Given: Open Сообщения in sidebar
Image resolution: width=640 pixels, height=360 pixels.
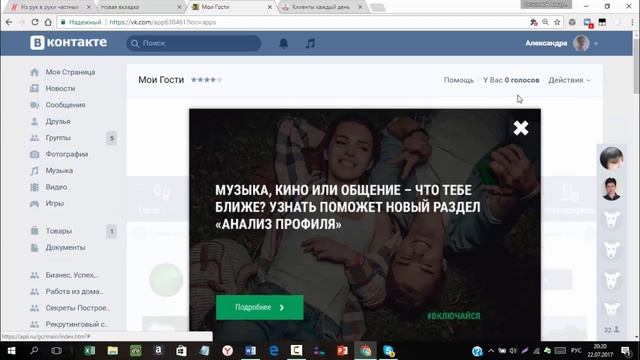Looking at the screenshot, I should coord(65,105).
